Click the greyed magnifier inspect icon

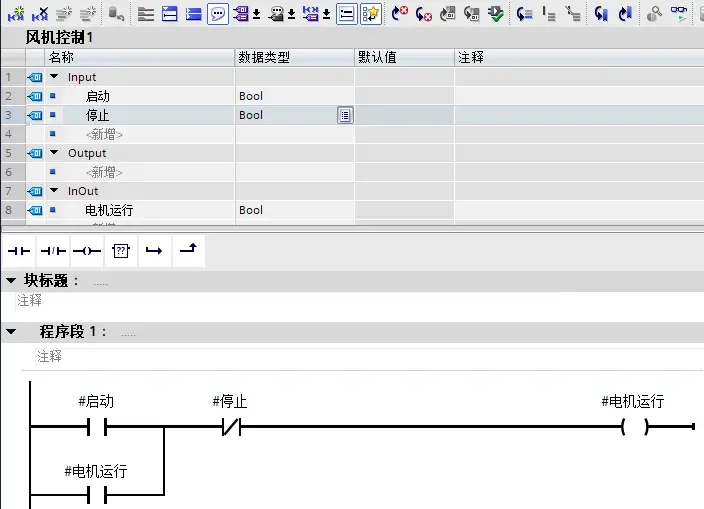pyautogui.click(x=654, y=14)
